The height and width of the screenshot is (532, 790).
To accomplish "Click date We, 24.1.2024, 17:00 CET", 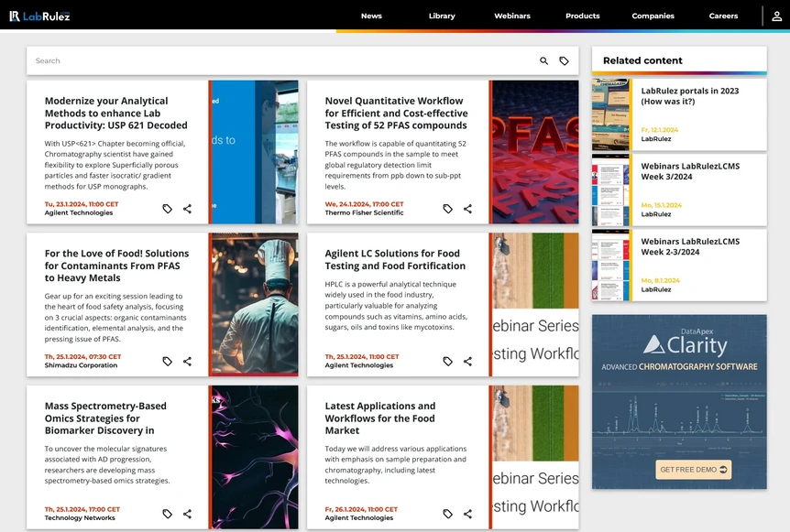I will click(364, 204).
